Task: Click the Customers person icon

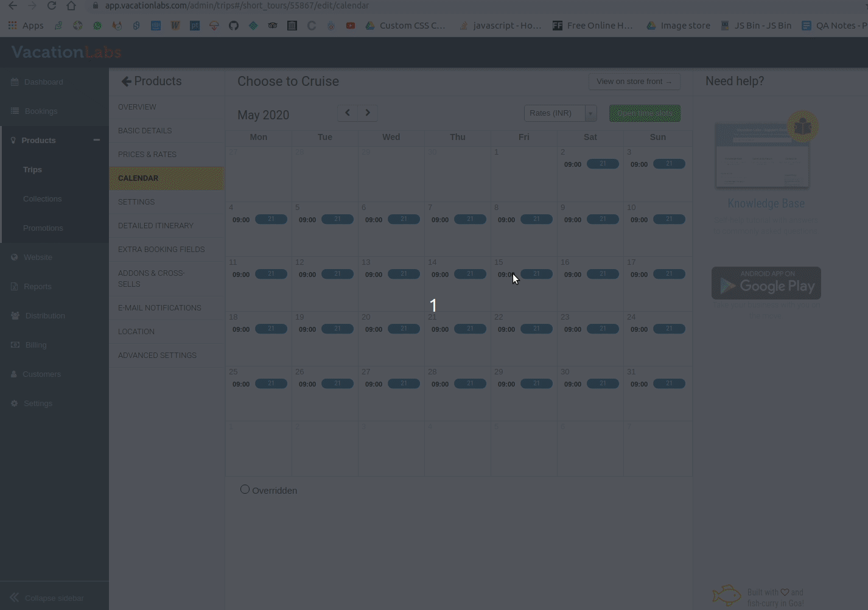Action: [15, 374]
